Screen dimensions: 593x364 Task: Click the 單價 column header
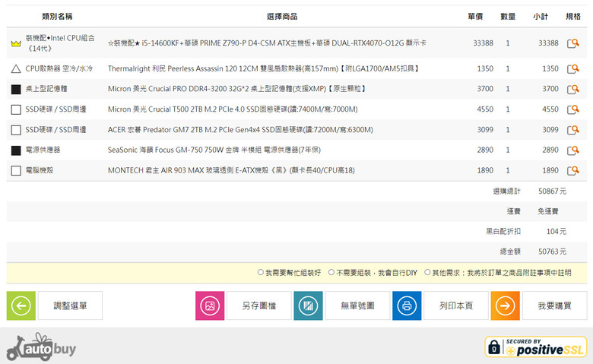[475, 16]
